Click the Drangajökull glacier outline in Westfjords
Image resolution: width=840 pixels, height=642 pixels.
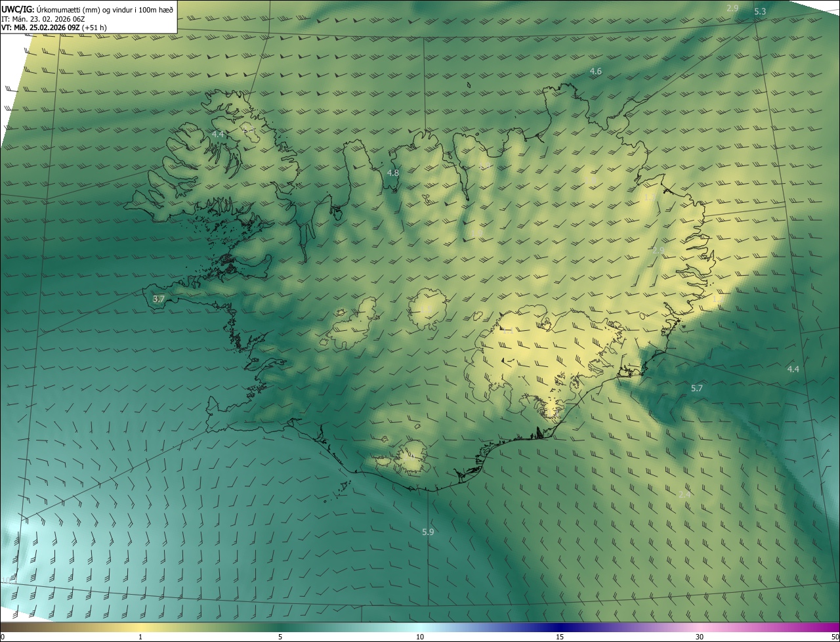pos(249,131)
